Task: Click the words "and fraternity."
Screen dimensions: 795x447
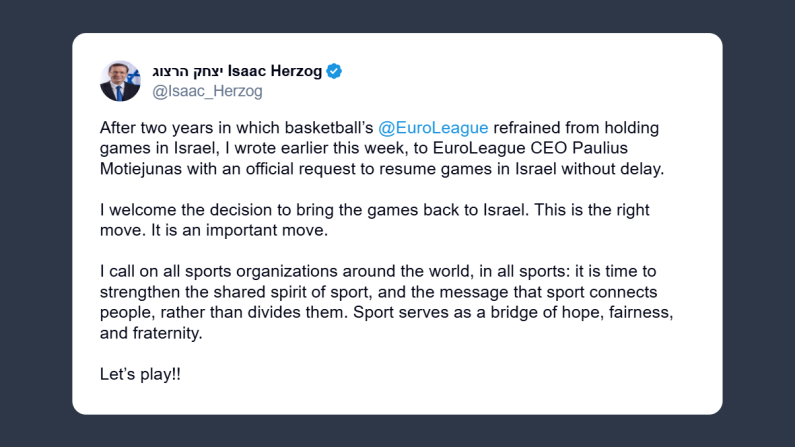Action: coord(151,333)
